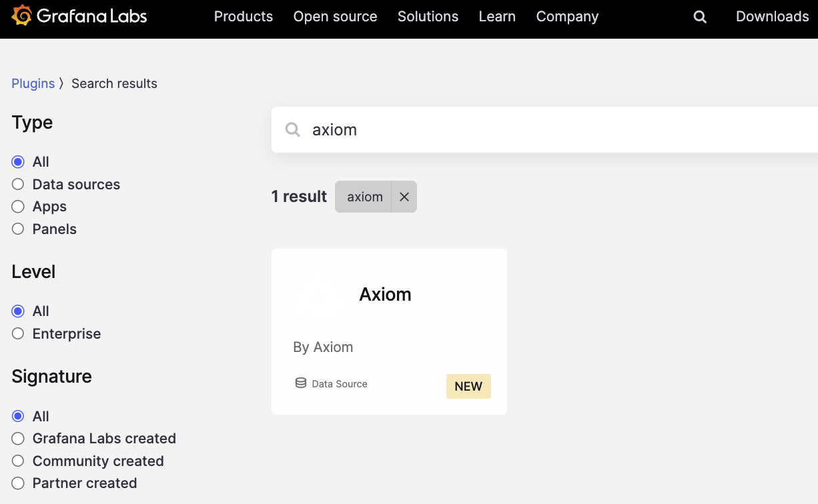Open the site search magnifier icon
Image resolution: width=818 pixels, height=504 pixels.
point(700,17)
